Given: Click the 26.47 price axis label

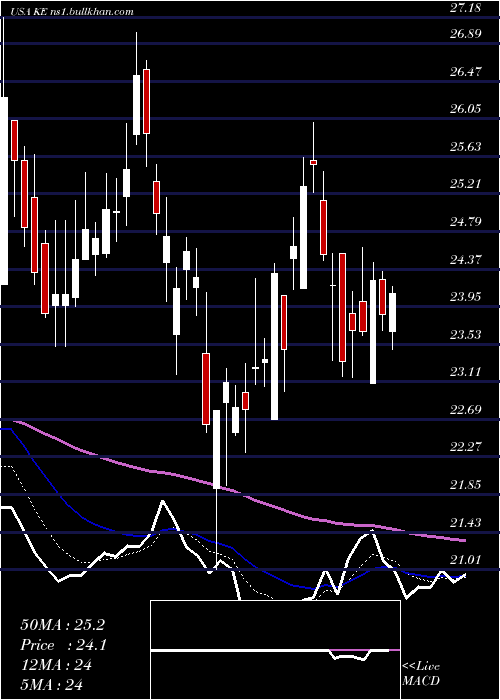Looking at the screenshot, I should coord(466,71).
